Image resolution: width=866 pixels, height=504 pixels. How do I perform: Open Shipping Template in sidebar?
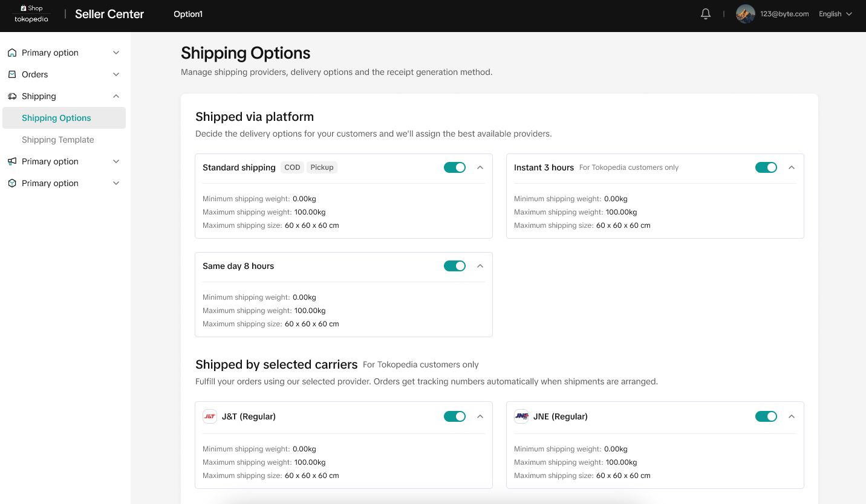point(58,140)
